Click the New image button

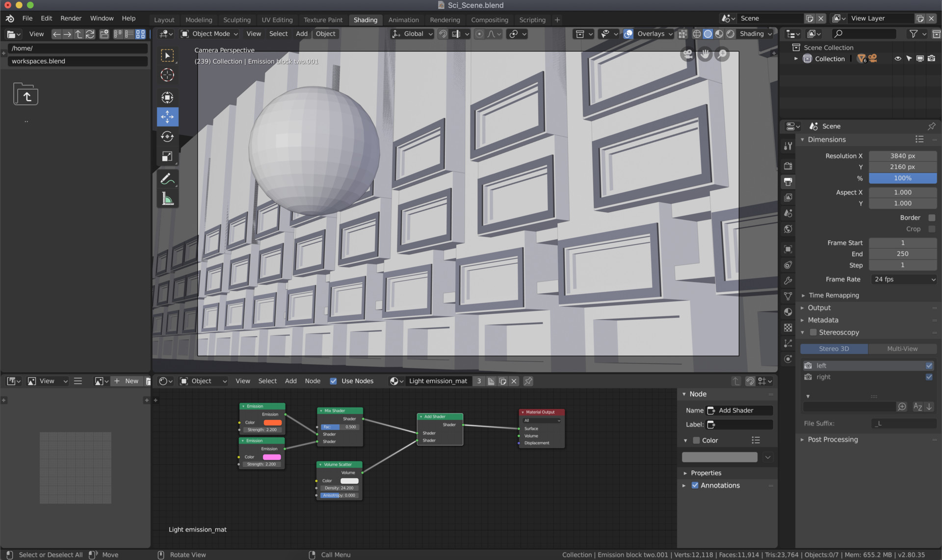coord(127,381)
